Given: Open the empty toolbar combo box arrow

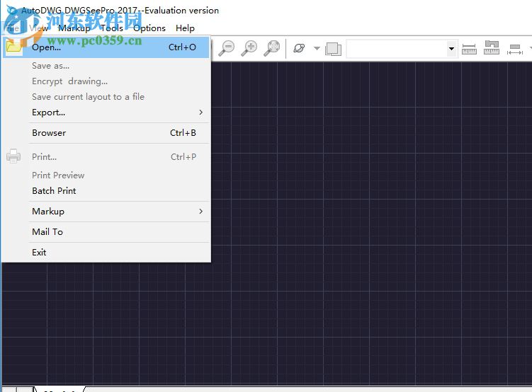Looking at the screenshot, I should tap(451, 49).
